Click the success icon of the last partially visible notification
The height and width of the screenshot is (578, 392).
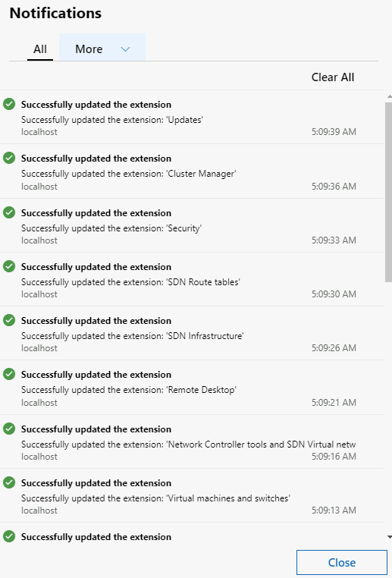[9, 536]
